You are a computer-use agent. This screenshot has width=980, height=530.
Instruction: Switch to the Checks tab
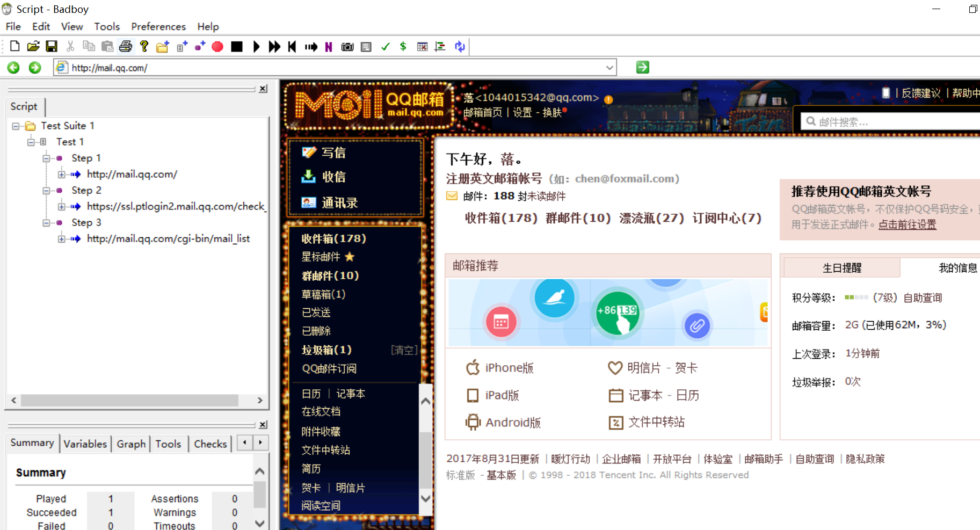click(x=210, y=444)
